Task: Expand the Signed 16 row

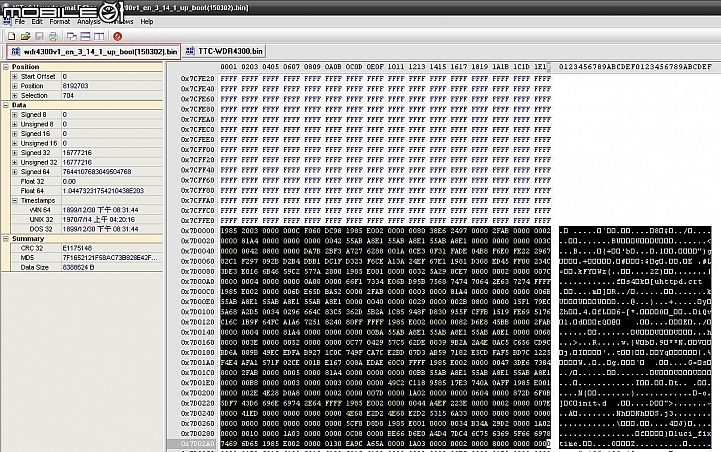Action: pyautogui.click(x=15, y=134)
